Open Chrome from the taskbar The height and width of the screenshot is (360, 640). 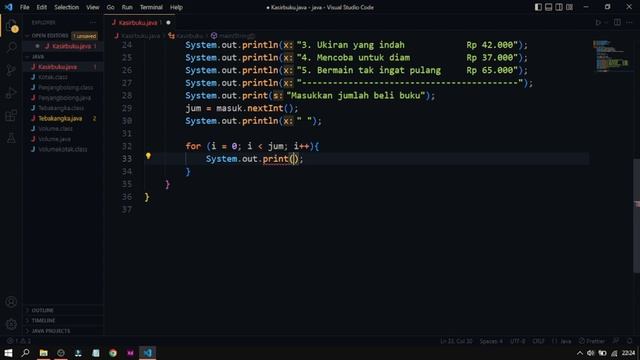pos(113,353)
